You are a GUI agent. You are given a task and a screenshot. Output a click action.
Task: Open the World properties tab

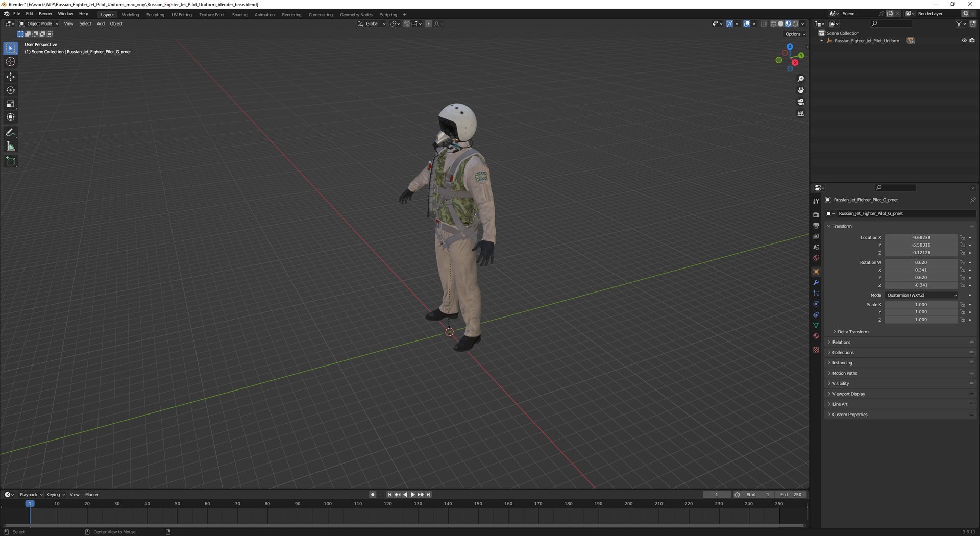click(816, 258)
